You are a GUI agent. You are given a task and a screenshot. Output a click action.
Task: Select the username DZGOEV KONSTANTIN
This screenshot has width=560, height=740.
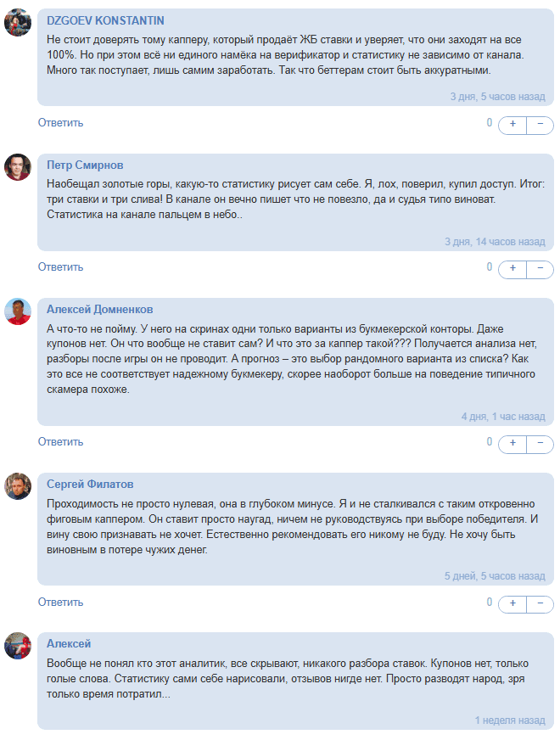coord(106,19)
